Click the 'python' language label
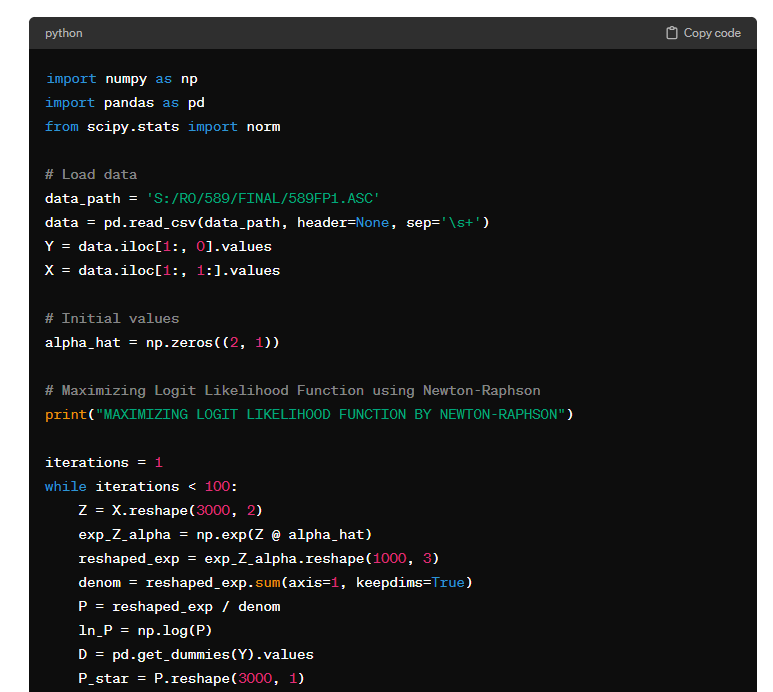773x692 pixels. coord(64,33)
